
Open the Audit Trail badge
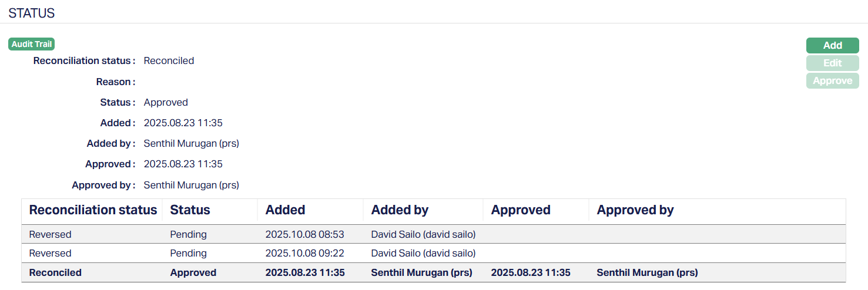tap(32, 44)
